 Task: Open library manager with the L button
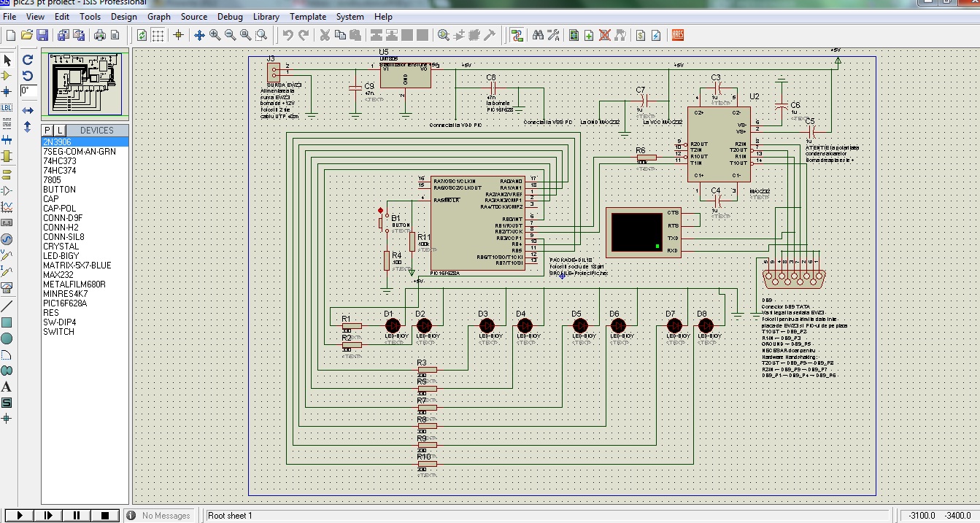[60, 130]
